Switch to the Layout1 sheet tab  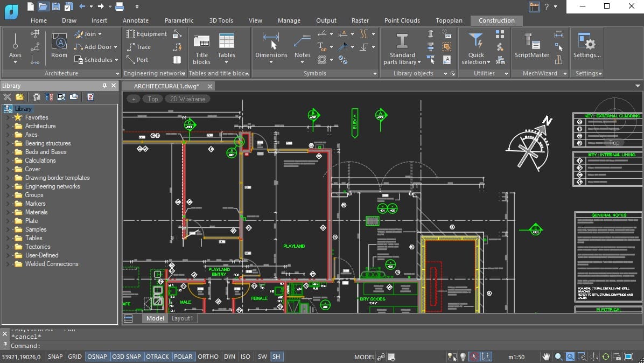click(182, 318)
